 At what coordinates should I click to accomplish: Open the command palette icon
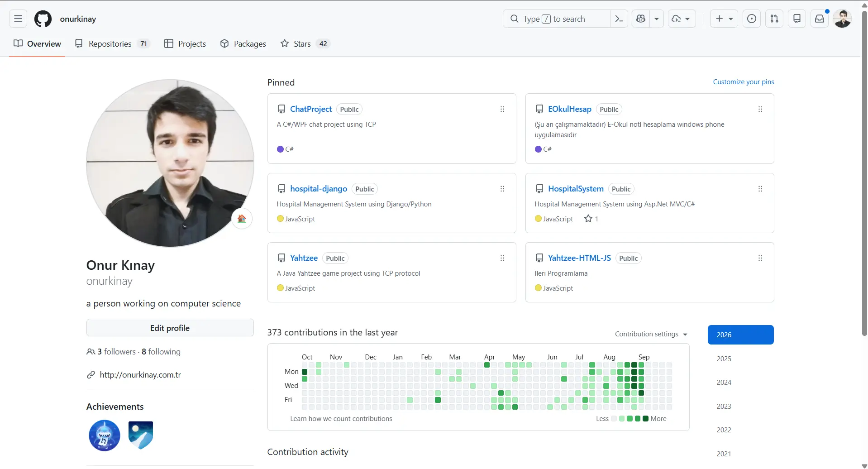[x=619, y=19]
